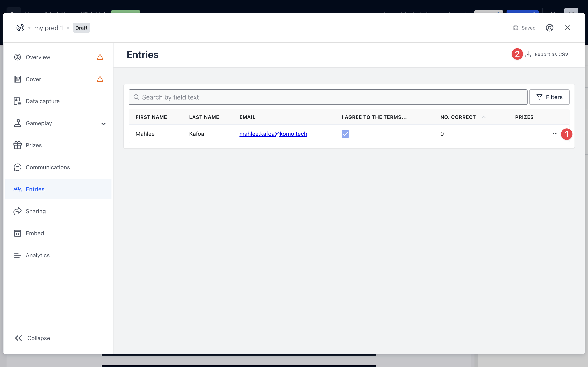Click the Saved disk icon

pyautogui.click(x=516, y=28)
